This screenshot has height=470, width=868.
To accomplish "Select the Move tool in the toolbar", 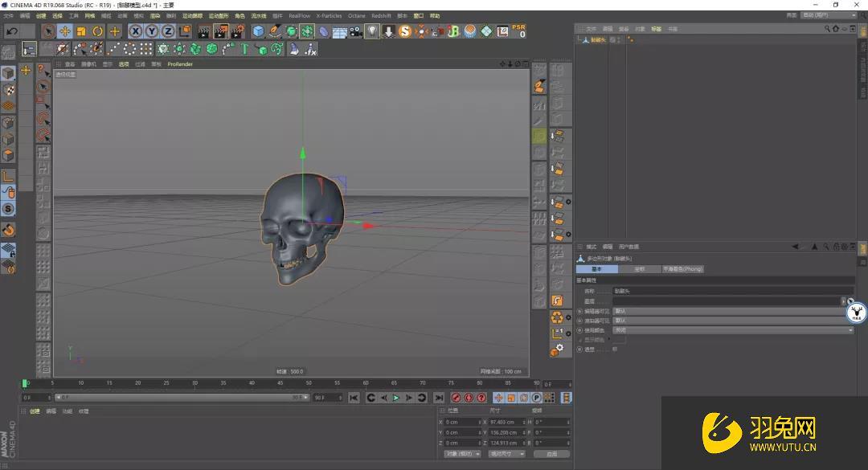I will coord(65,31).
